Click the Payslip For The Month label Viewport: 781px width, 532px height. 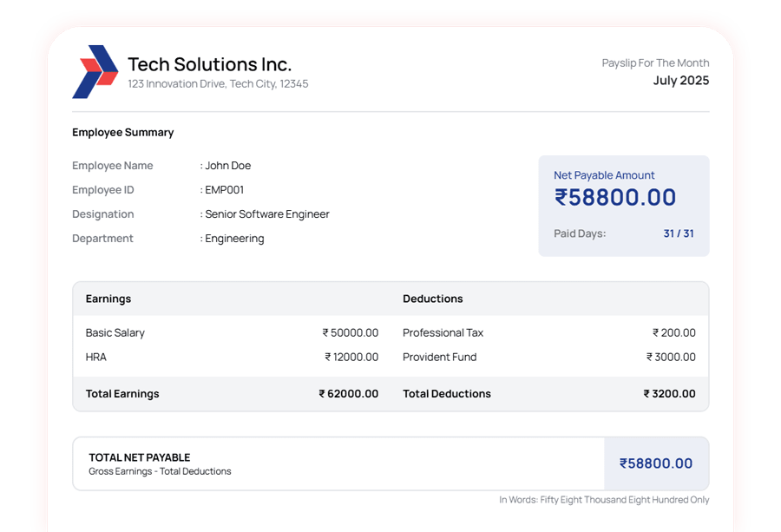click(x=655, y=63)
